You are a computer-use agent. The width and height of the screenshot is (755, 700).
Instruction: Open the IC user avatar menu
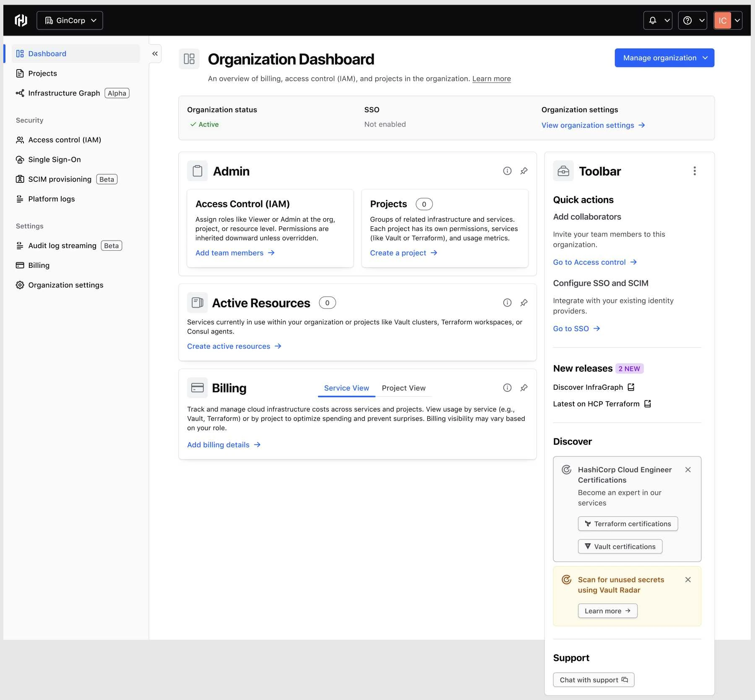click(728, 21)
